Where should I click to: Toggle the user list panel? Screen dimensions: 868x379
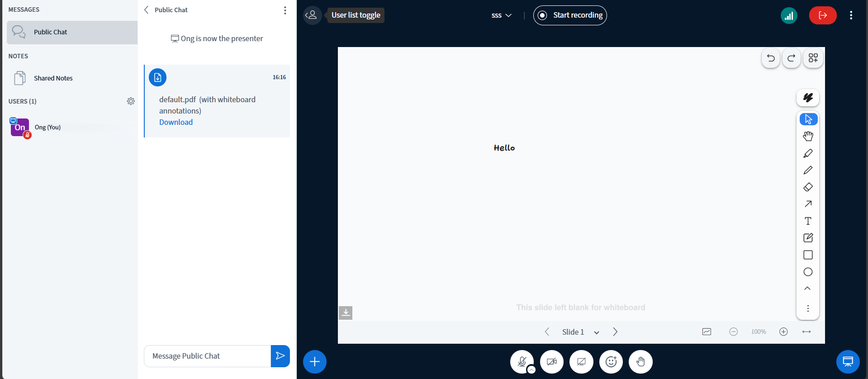click(x=312, y=15)
